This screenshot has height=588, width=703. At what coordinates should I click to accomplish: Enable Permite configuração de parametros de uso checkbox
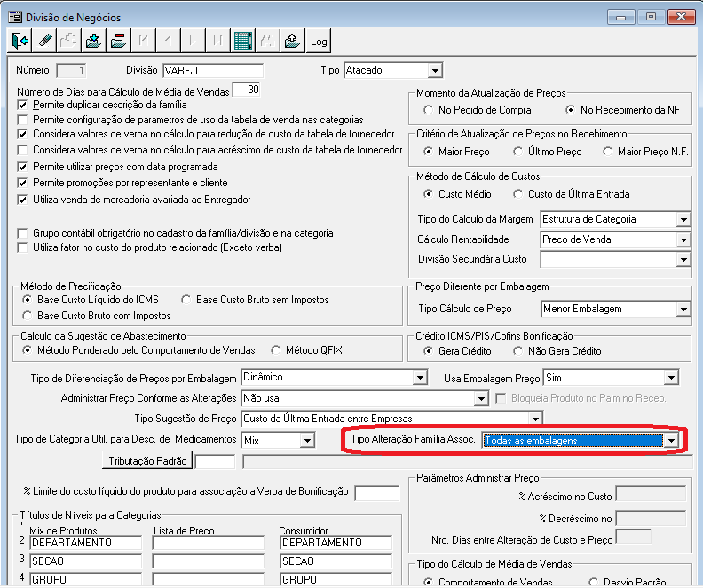tap(22, 120)
